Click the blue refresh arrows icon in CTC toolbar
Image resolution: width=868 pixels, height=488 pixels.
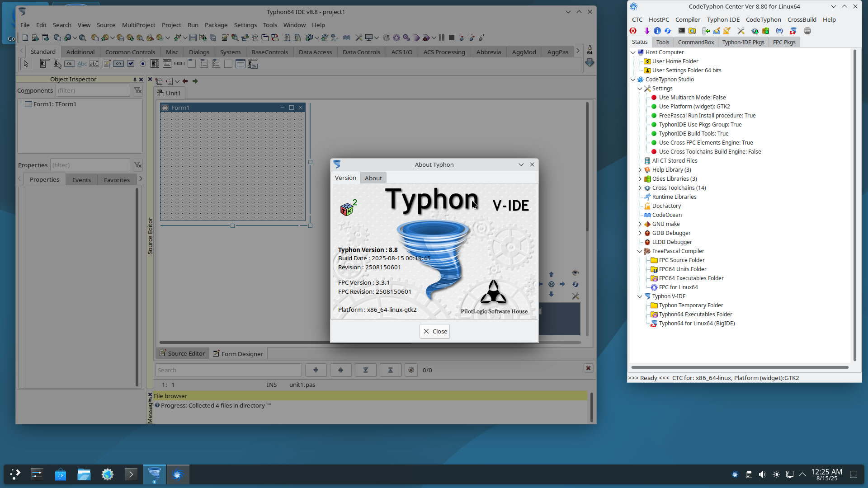click(667, 31)
